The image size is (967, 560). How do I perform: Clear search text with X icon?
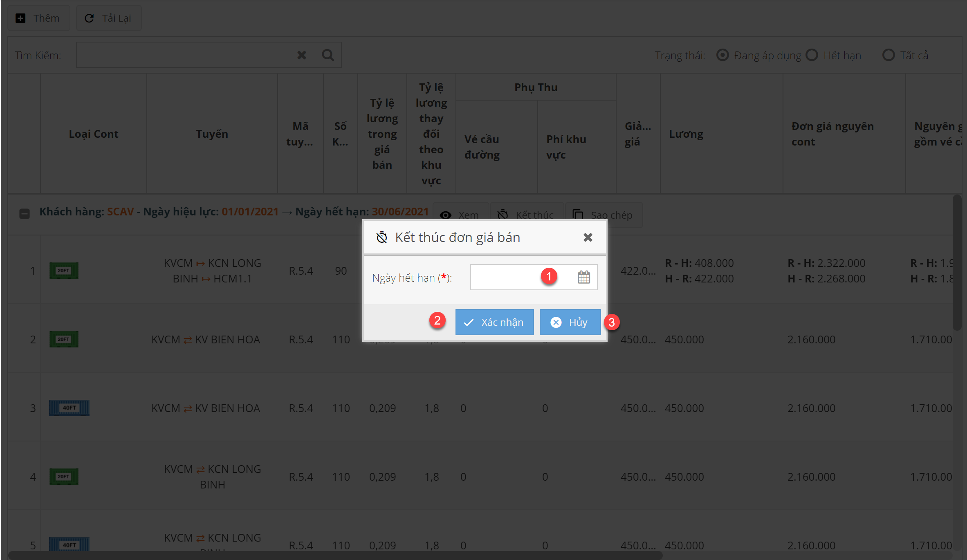302,55
